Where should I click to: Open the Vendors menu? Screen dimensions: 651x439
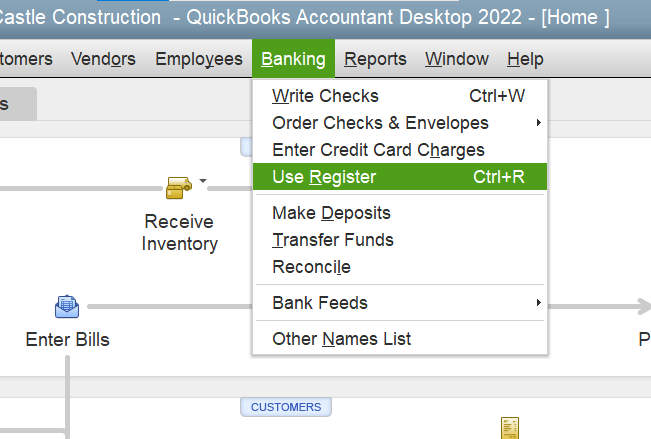coord(103,59)
